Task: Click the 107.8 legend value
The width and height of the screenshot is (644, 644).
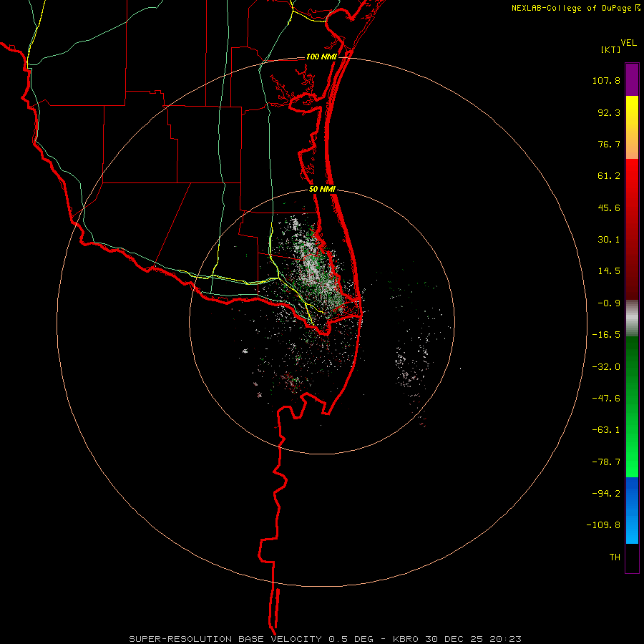Action: coord(606,80)
